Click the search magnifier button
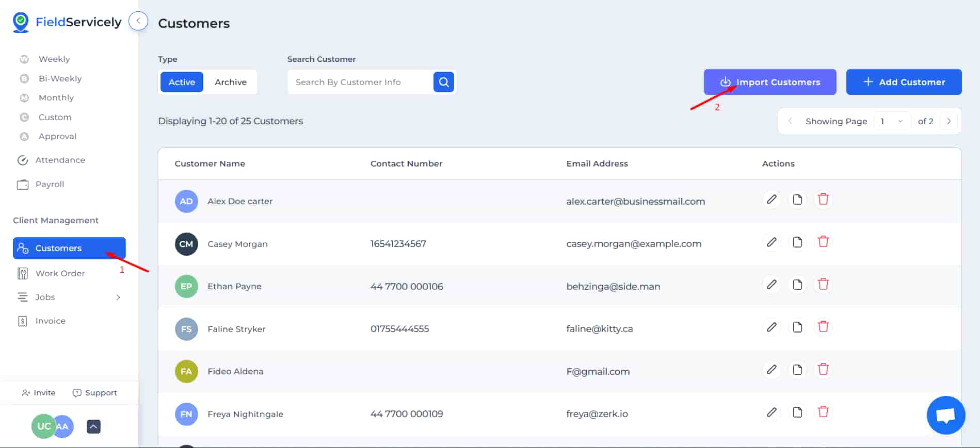This screenshot has width=980, height=448. 444,82
